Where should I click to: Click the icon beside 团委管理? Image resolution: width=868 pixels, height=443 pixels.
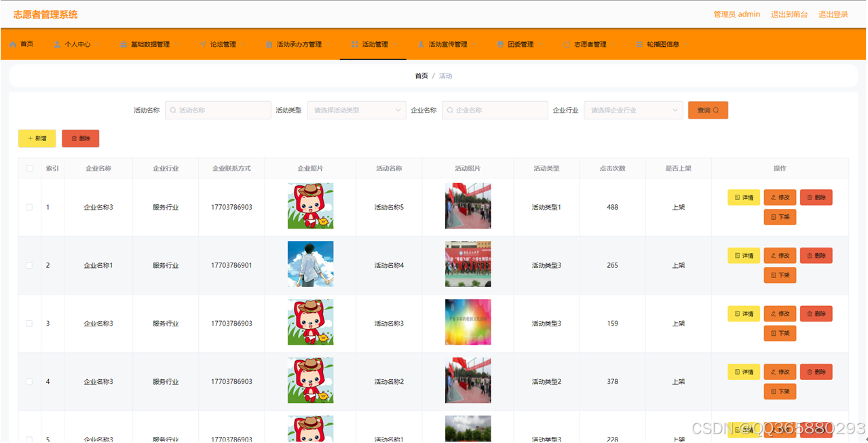[500, 45]
